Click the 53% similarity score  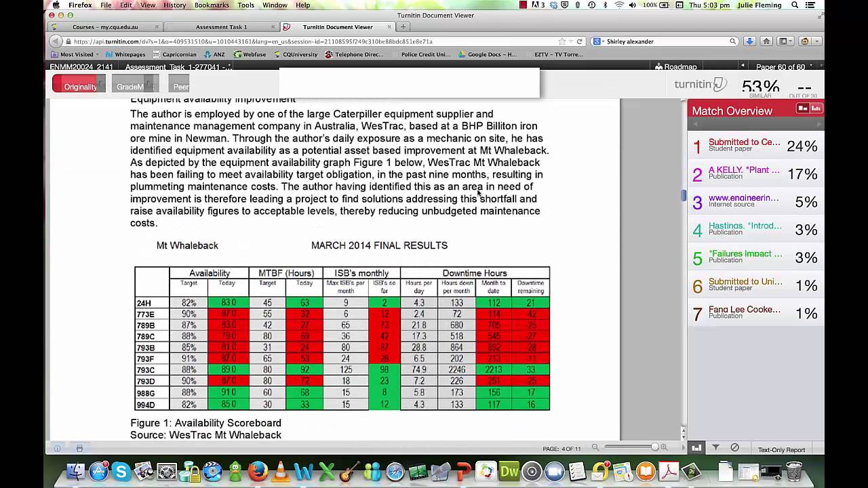(x=760, y=87)
